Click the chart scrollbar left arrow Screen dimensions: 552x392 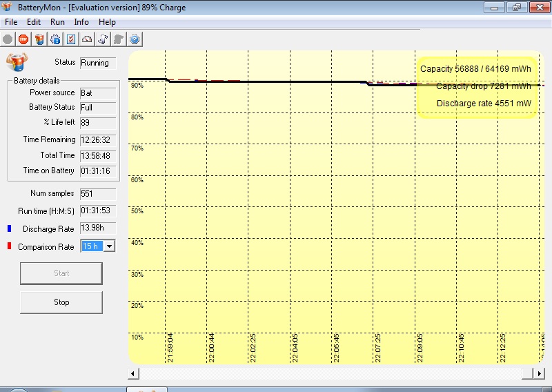click(133, 373)
